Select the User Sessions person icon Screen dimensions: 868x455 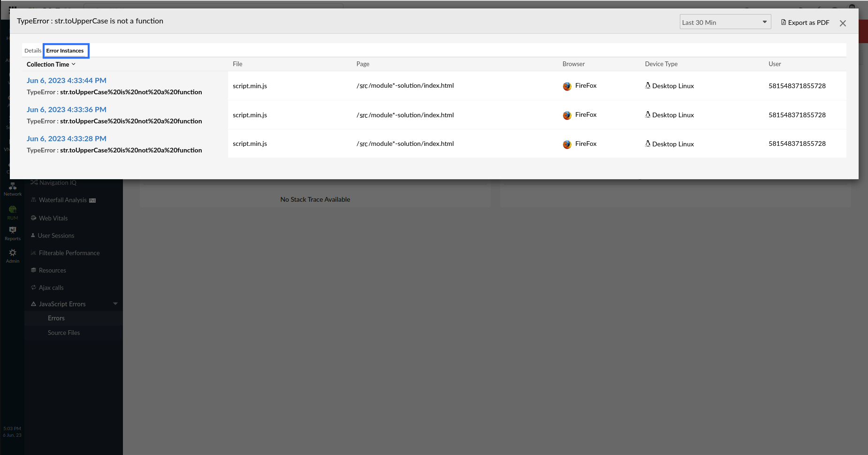tap(33, 235)
